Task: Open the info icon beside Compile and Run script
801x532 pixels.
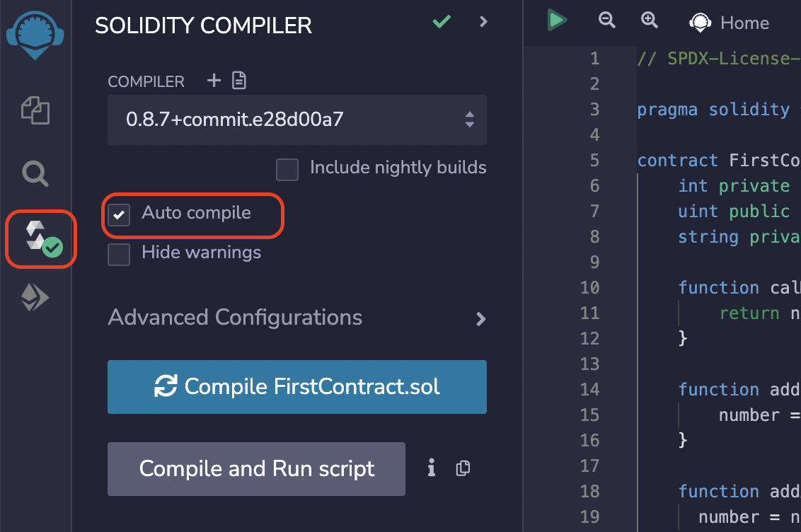Action: [432, 468]
